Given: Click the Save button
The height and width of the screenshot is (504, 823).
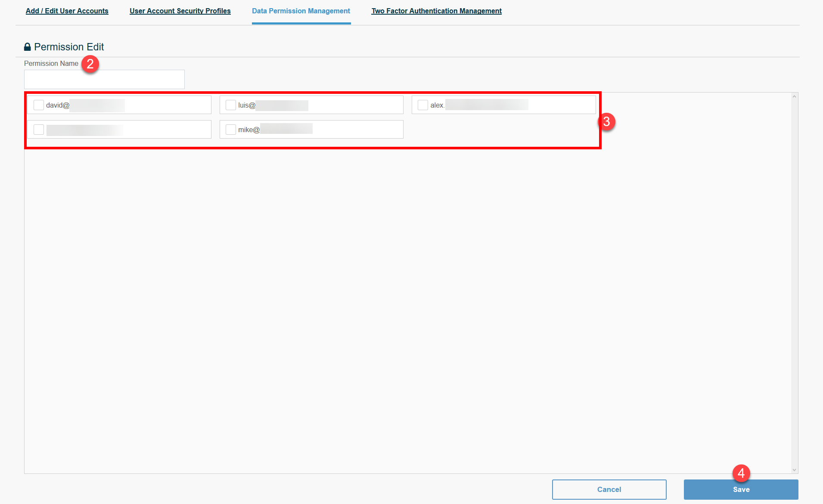Looking at the screenshot, I should (x=741, y=489).
